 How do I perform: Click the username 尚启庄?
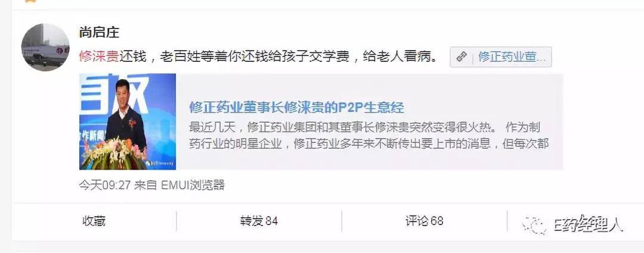click(x=99, y=32)
